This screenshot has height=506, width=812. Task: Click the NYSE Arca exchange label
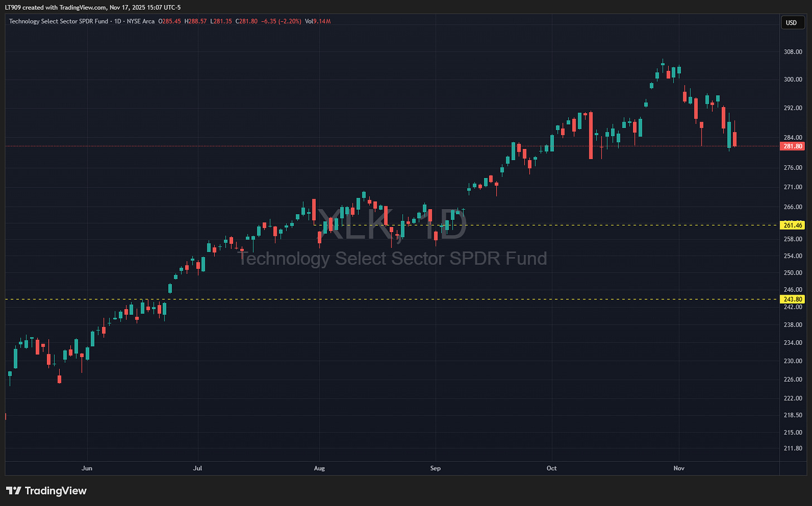[141, 21]
